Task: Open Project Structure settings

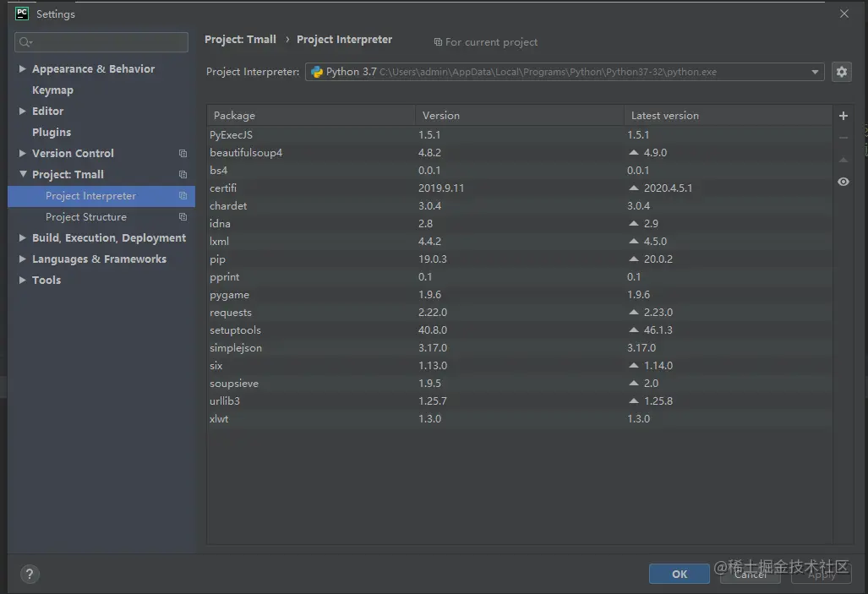Action: [86, 217]
